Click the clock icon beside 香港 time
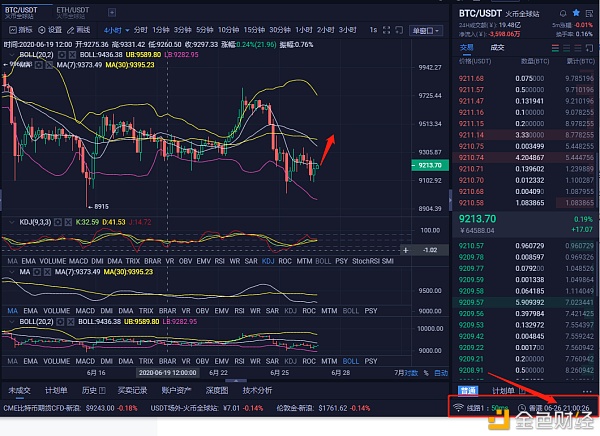Viewport: 600px width, 436px height. coord(522,408)
